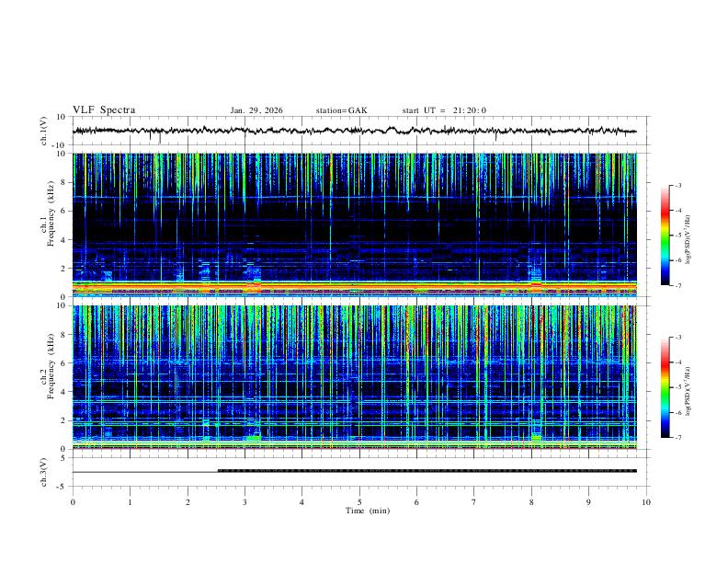Click time axis tick label '5'
The width and height of the screenshot is (728, 563).
[359, 502]
